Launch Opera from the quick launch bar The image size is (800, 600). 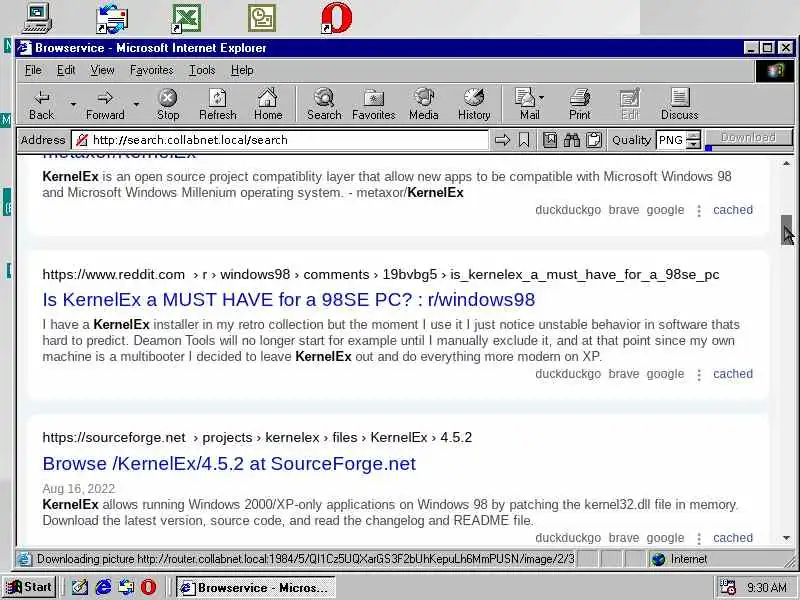pyautogui.click(x=148, y=587)
